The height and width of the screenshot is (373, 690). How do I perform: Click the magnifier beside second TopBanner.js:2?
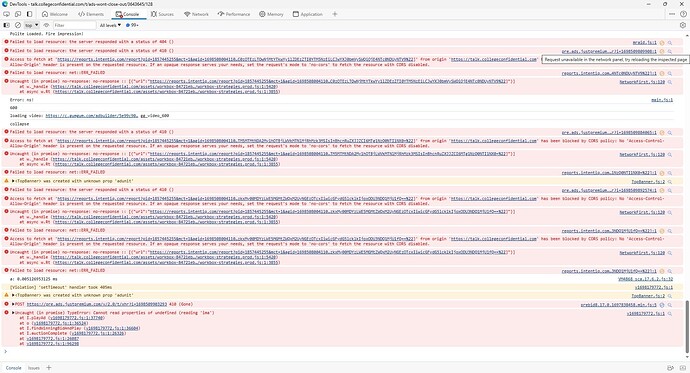coord(670,296)
